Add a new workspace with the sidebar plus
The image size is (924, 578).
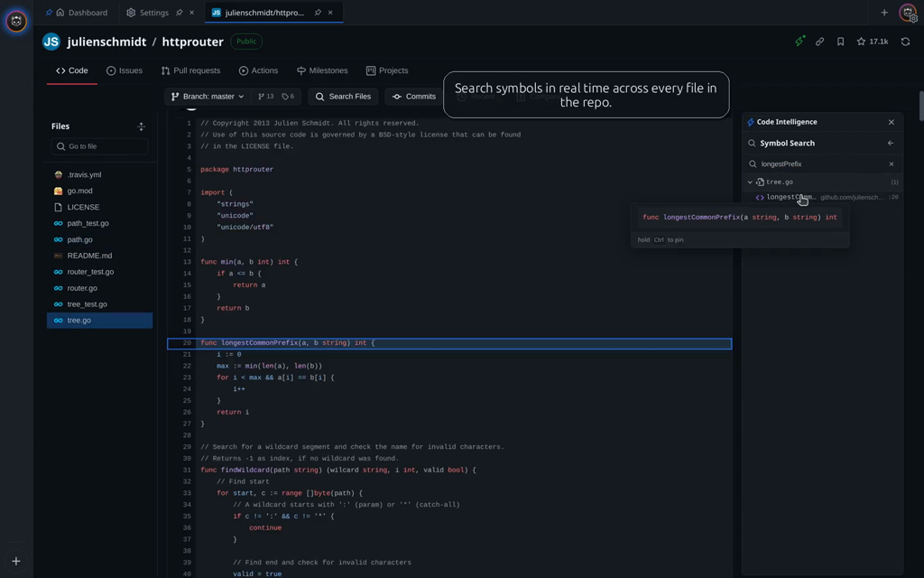pos(16,561)
